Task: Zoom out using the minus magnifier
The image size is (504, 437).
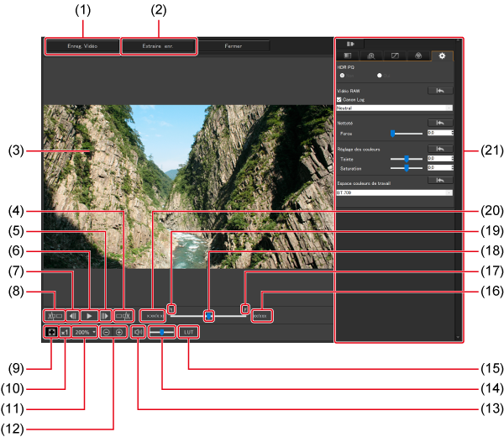Action: tap(106, 333)
